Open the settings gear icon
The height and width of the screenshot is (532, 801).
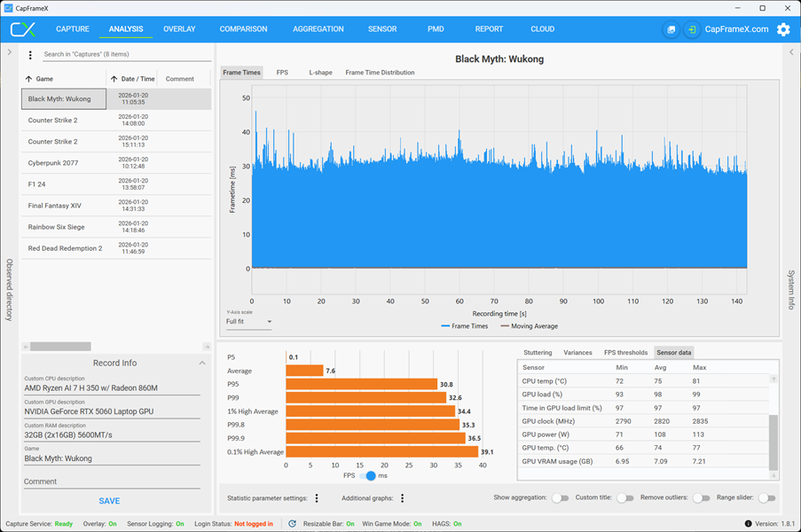point(783,29)
